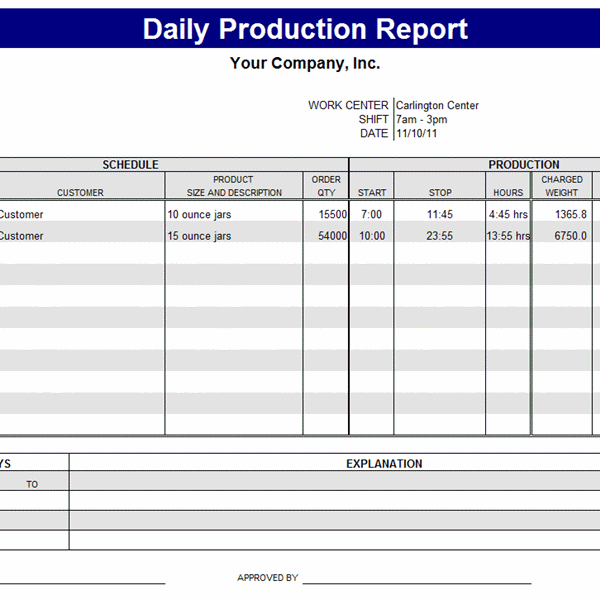Click the Carlington Center work center cell

click(x=437, y=105)
